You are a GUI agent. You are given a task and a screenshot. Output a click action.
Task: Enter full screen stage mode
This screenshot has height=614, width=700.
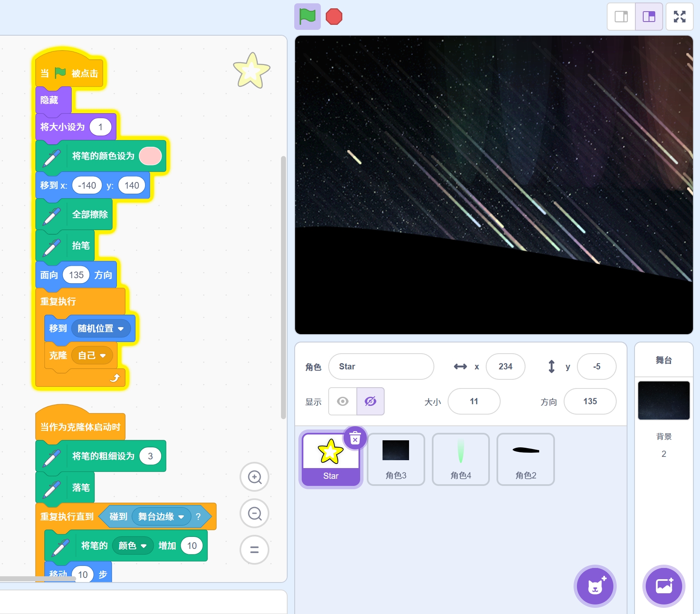pos(679,17)
